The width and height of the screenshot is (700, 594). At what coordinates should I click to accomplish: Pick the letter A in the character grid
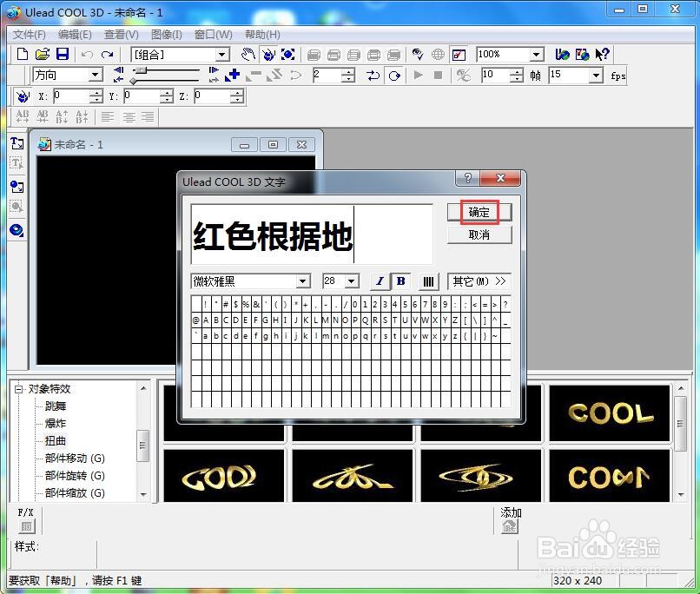coord(206,320)
